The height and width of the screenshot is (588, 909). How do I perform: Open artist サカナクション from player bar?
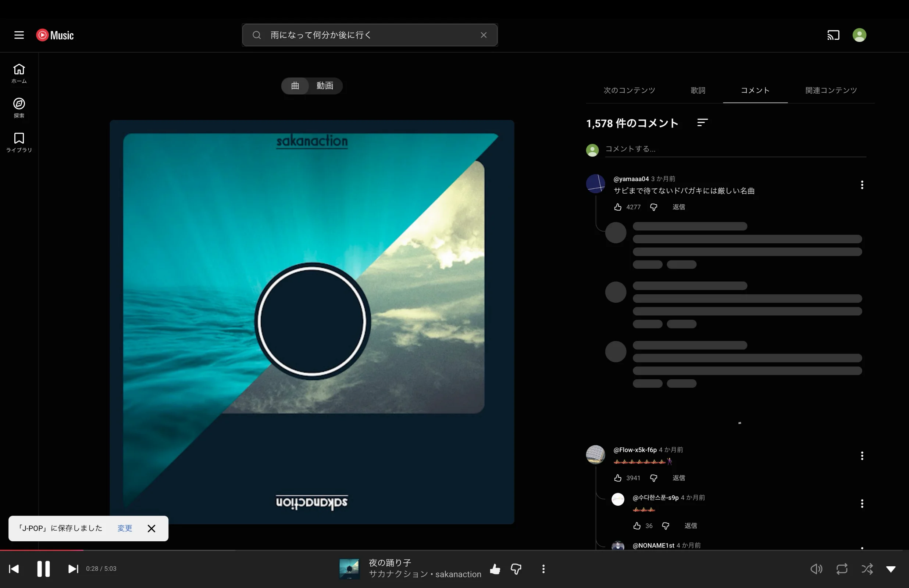[398, 575]
